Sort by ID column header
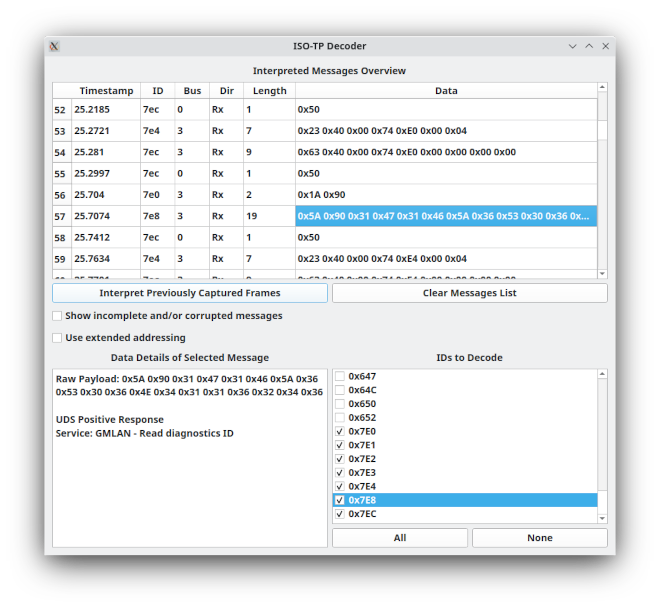This screenshot has height=608, width=660. click(158, 91)
